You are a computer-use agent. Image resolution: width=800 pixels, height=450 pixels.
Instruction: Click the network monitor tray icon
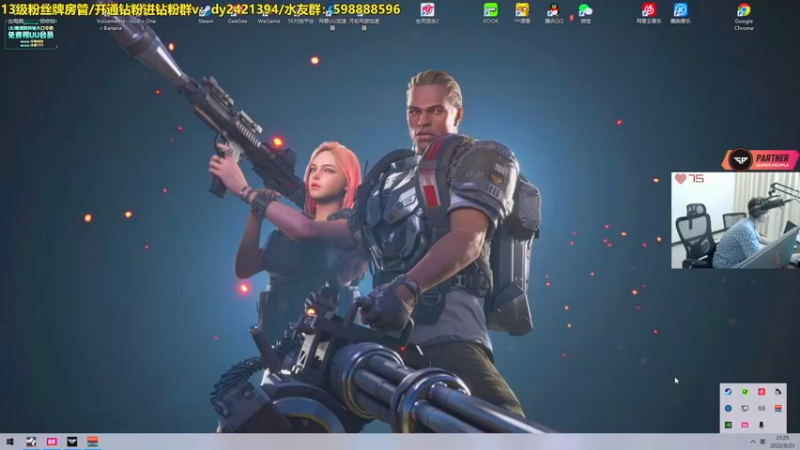[745, 408]
